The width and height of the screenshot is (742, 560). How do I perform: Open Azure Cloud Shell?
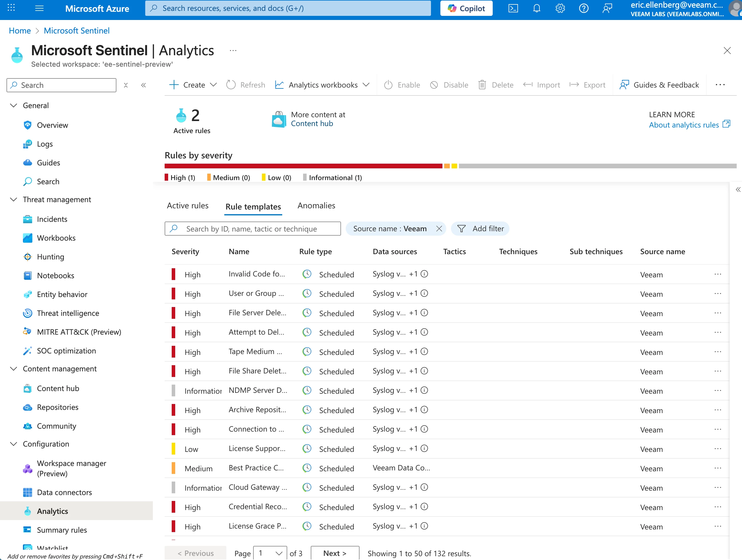pos(513,8)
